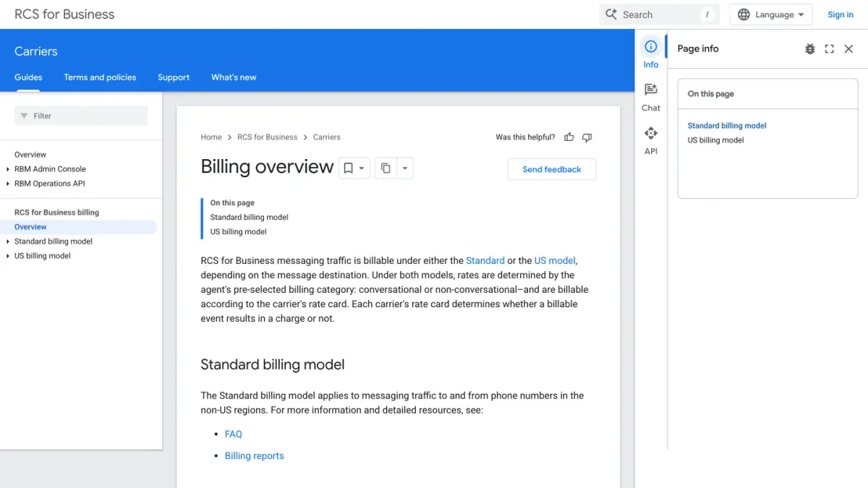Click the bookmark icon beside Billing overview
868x488 pixels.
pos(348,168)
